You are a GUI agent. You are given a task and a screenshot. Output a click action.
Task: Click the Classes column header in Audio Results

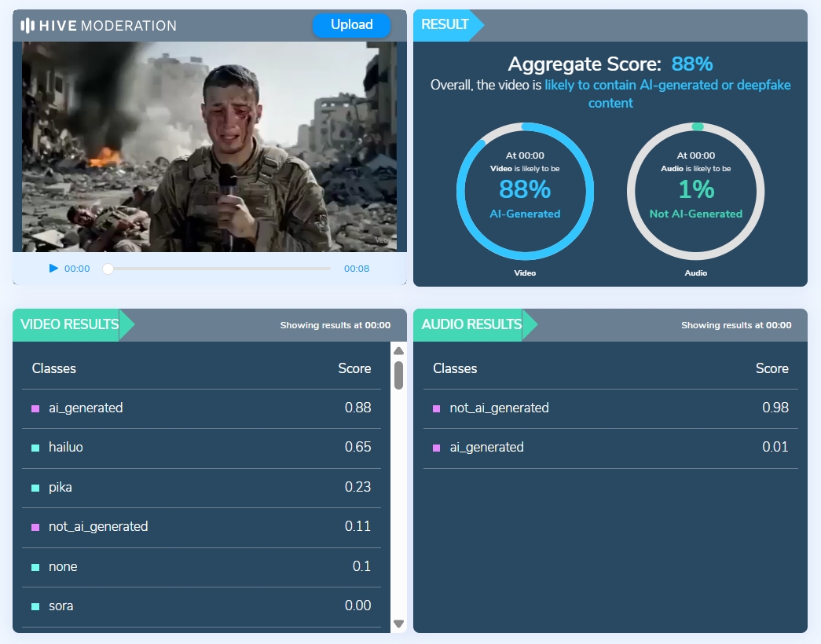[455, 368]
